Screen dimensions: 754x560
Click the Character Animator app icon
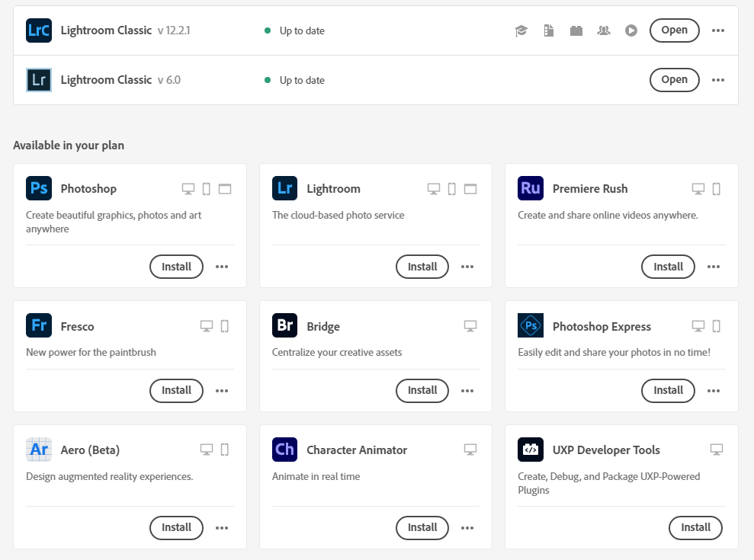coord(284,450)
